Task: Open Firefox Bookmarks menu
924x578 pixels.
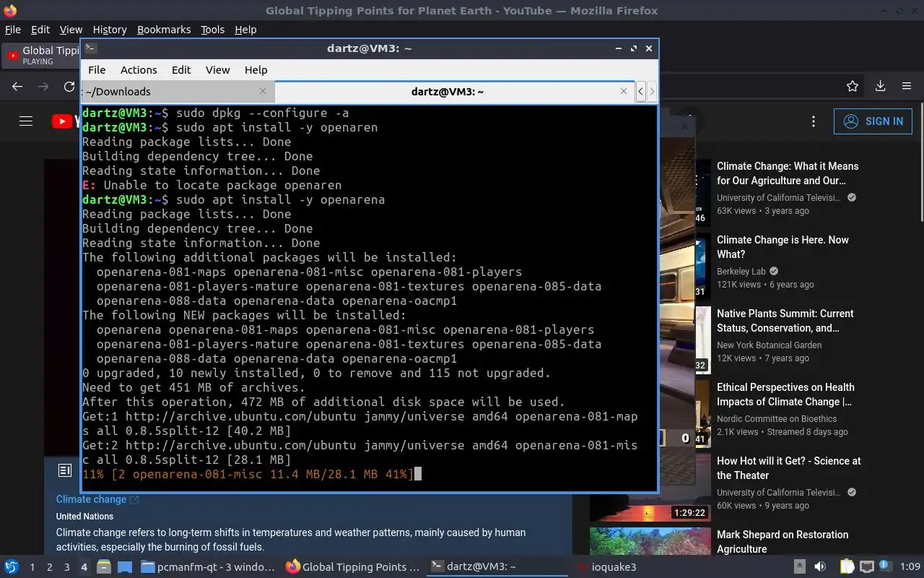Action: pyautogui.click(x=164, y=30)
